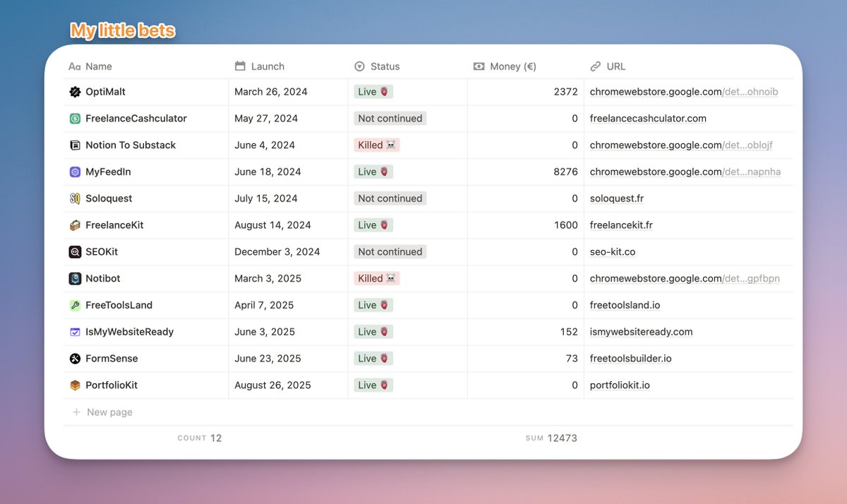Change FormSense's Live status tag
Viewport: 847px width, 504px height.
pos(373,359)
